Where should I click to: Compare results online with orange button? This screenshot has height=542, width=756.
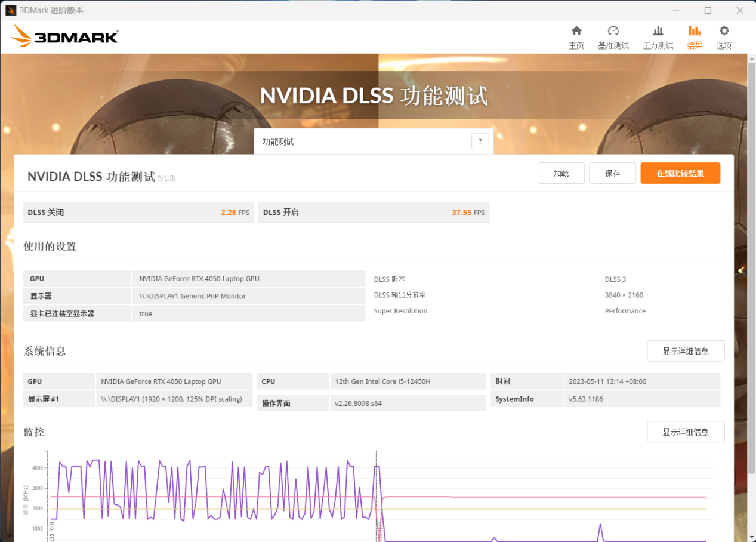click(x=680, y=173)
